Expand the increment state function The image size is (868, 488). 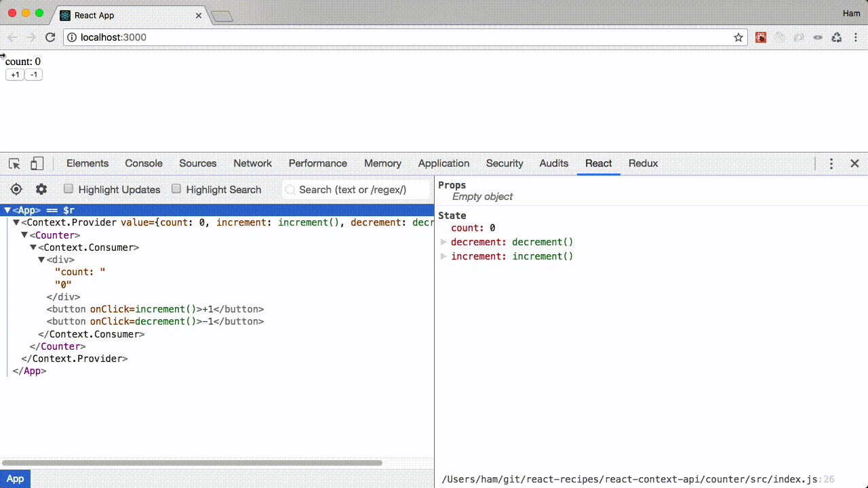click(444, 256)
